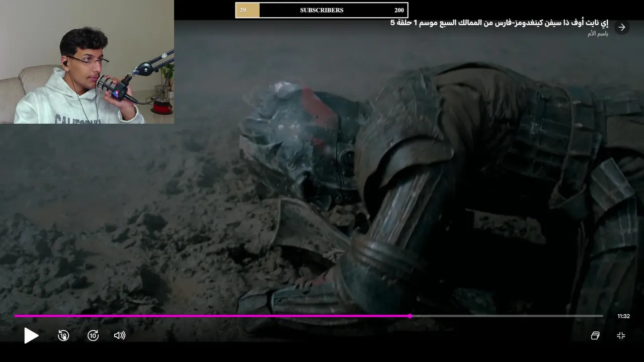This screenshot has width=644, height=362.
Task: Click the Arabic episode title text
Action: (x=499, y=23)
